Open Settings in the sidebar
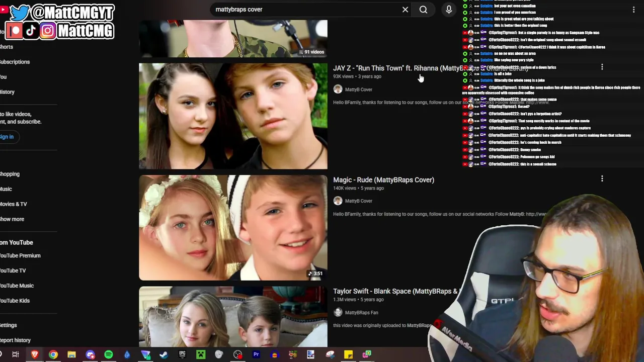Image resolution: width=644 pixels, height=362 pixels. click(x=8, y=325)
